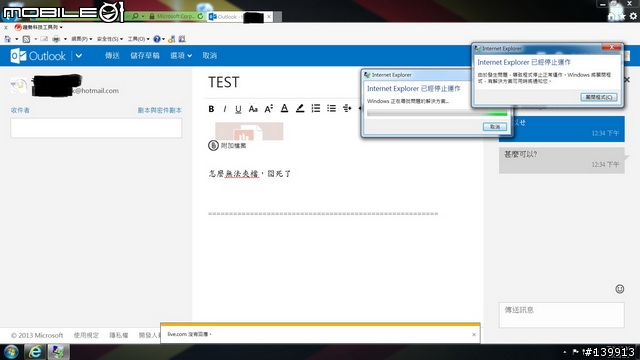The width and height of the screenshot is (640, 360).
Task: Choose the font color (underlined A) tool
Action: pyautogui.click(x=284, y=108)
